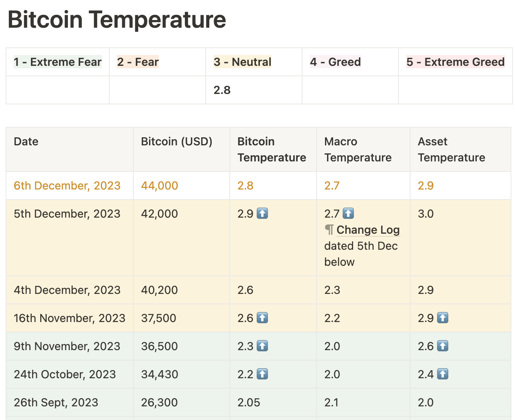515x420 pixels.
Task: Select the '5 - Extreme Greed' header cell
Action: (455, 62)
